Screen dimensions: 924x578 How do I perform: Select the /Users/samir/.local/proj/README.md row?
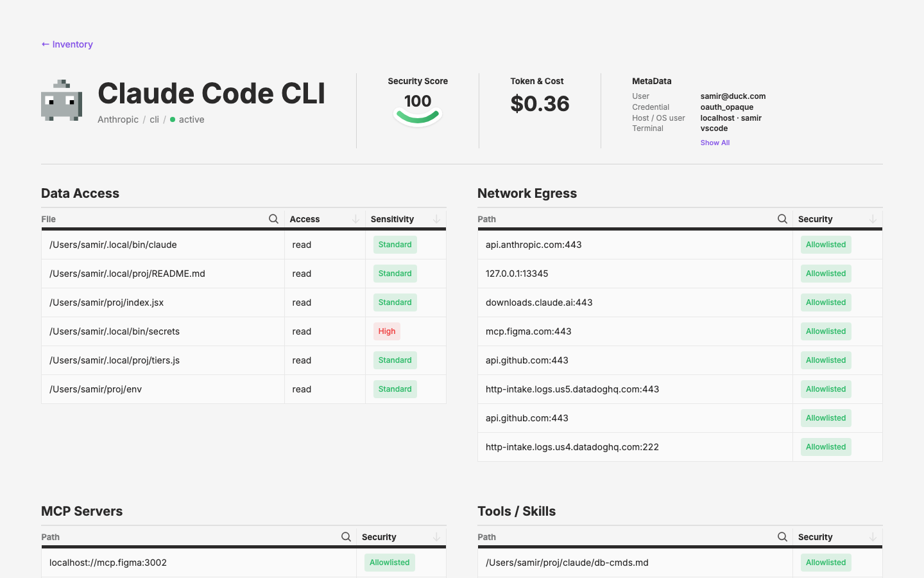click(244, 274)
